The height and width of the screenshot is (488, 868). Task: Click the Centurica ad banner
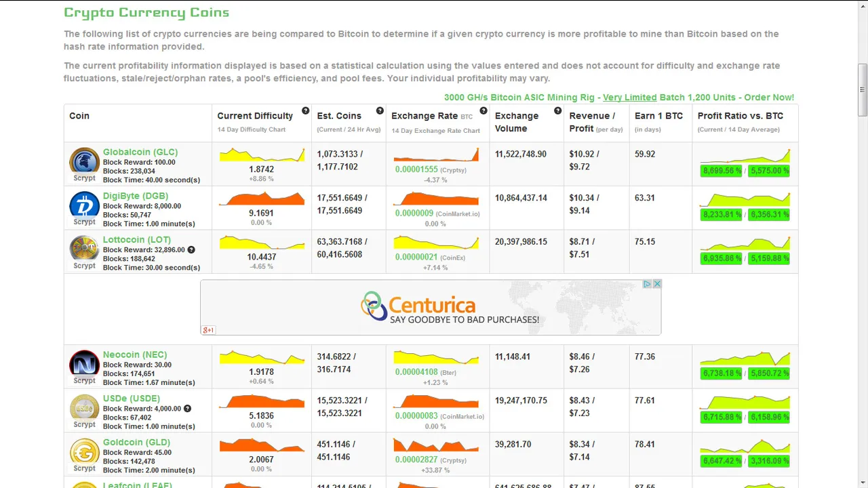click(x=431, y=307)
